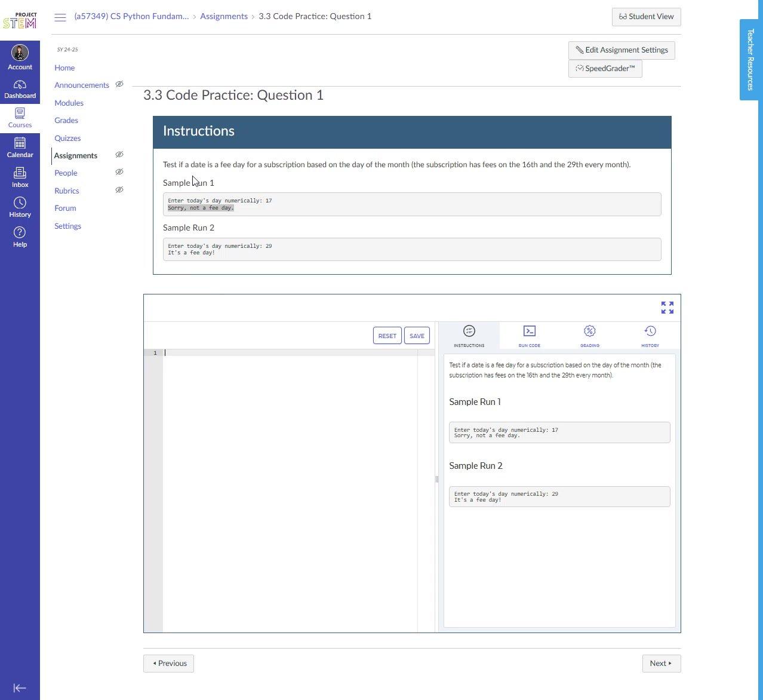The width and height of the screenshot is (763, 700).
Task: Collapse the global navigation sidebar
Action: coord(20,688)
